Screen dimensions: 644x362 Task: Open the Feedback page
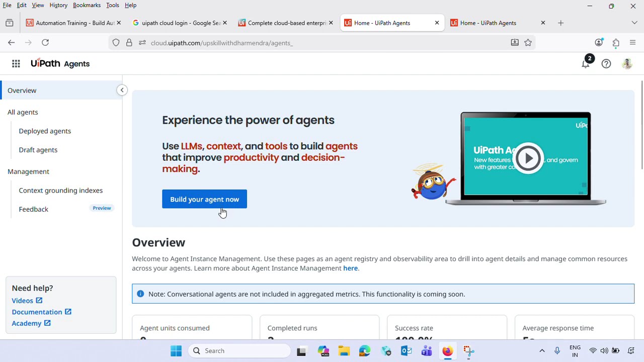[x=34, y=209]
